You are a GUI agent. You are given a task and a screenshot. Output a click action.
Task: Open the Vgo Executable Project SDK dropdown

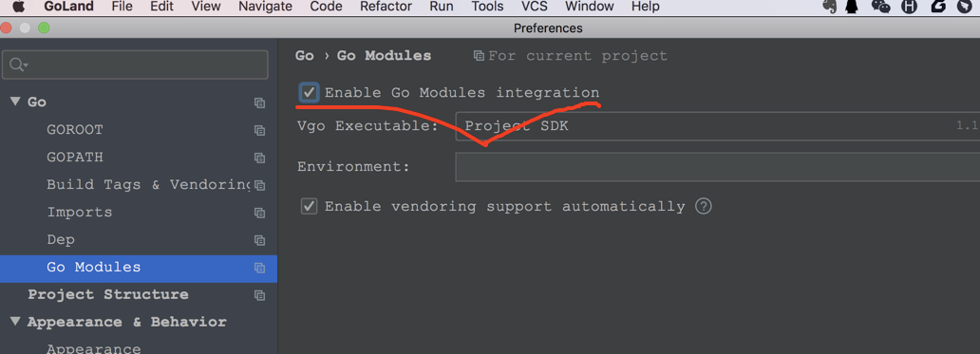tap(718, 126)
